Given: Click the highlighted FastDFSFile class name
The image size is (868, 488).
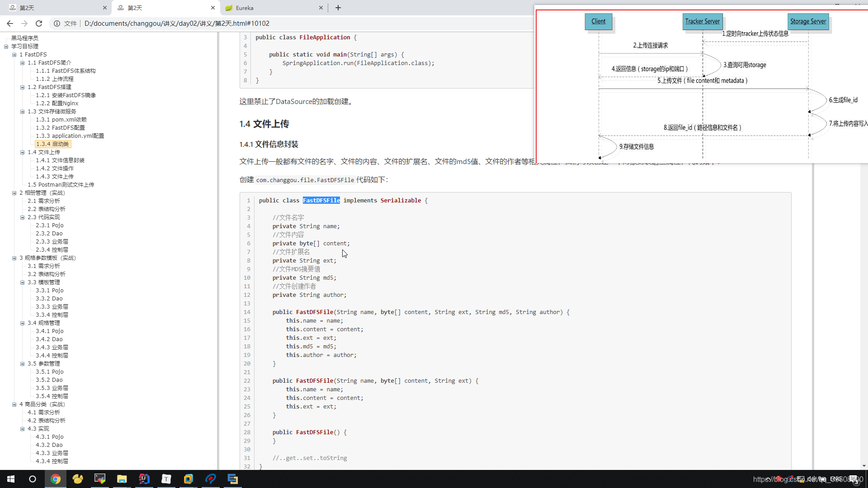Looking at the screenshot, I should pos(321,201).
